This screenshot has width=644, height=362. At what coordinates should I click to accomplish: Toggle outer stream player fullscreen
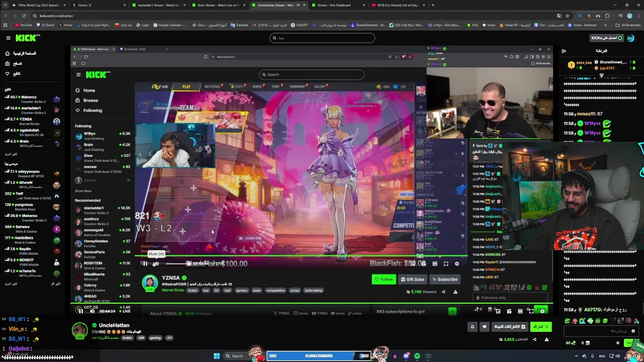(530, 311)
